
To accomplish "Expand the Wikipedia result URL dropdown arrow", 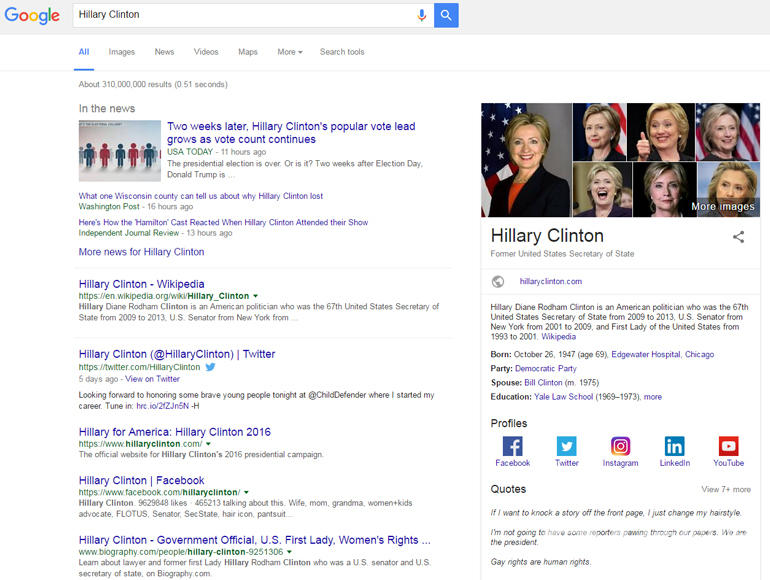I will (256, 297).
